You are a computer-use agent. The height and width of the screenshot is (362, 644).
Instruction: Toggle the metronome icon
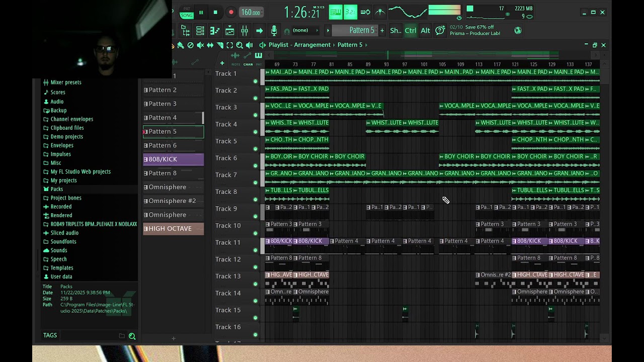380,12
